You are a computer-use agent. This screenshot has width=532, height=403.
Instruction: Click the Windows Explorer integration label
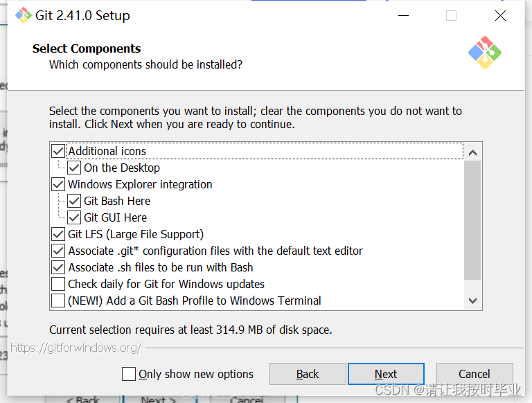pyautogui.click(x=140, y=184)
